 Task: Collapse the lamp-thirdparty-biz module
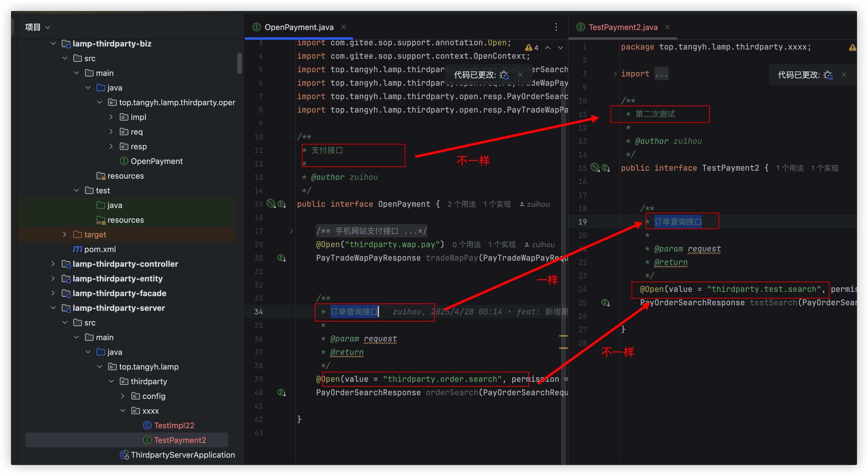tap(53, 43)
